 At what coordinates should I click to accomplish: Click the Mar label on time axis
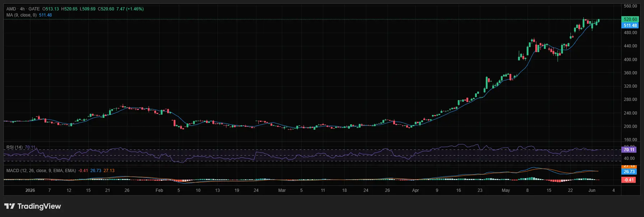click(282, 190)
